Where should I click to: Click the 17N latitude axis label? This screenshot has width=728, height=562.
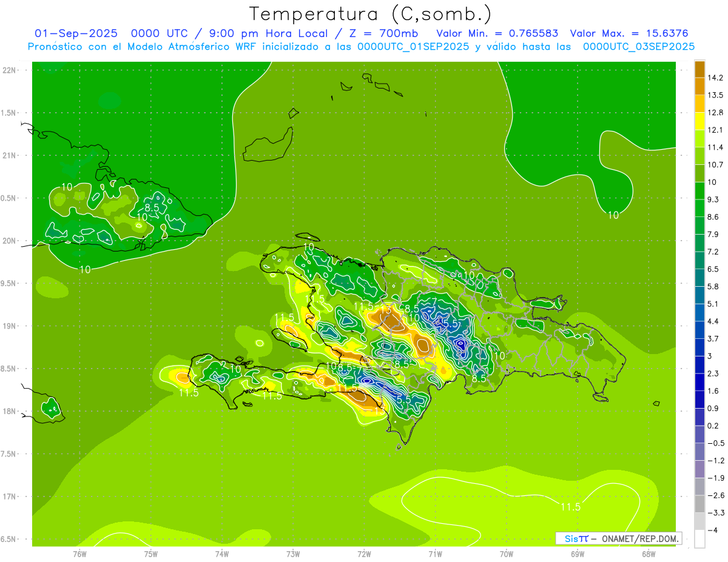(10, 497)
